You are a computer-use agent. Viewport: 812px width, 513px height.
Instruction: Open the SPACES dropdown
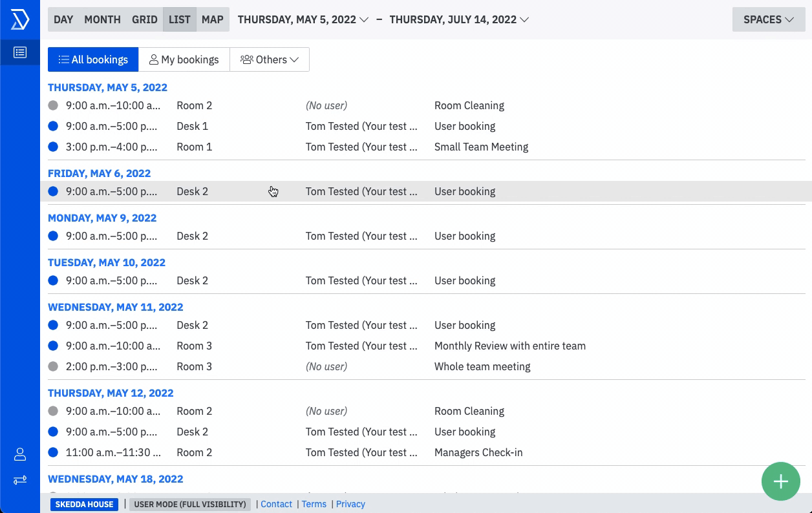click(x=768, y=19)
